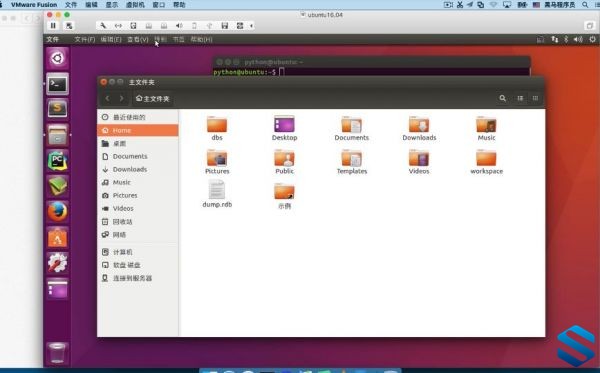
Task: Open the 文件(F) menu in Ubuntu menu bar
Action: [x=85, y=39]
